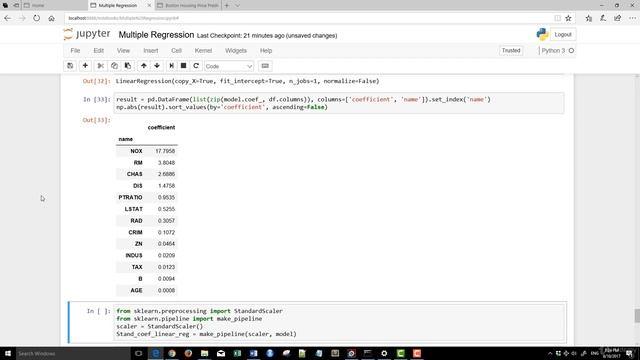This screenshot has height=360, width=640.
Task: Move selected cell down arrow
Action: pyautogui.click(x=157, y=66)
